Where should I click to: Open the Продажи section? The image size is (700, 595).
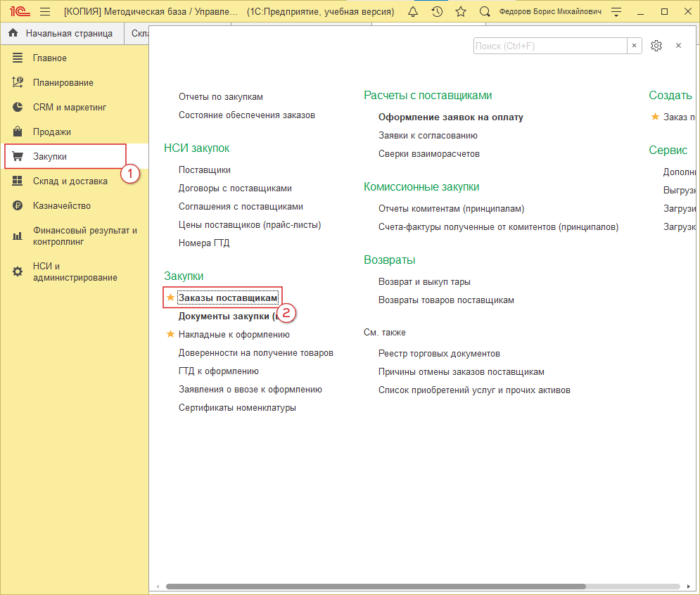51,132
